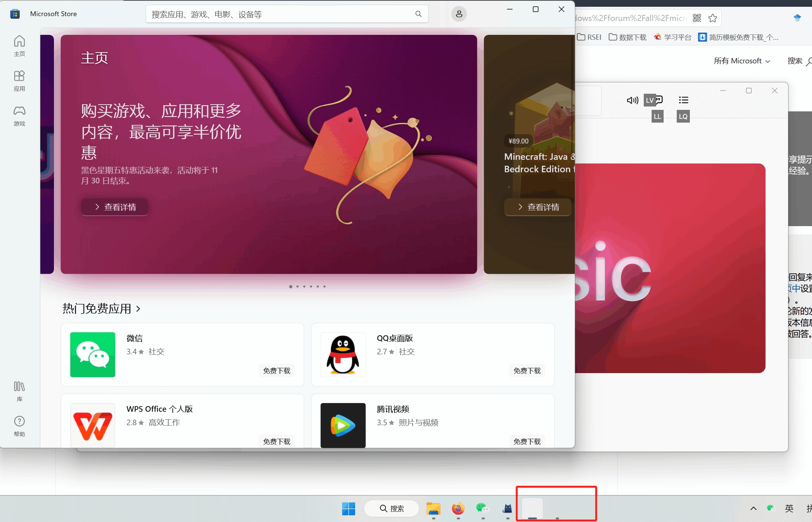This screenshot has width=812, height=522.
Task: Open the 腾讯视频 app icon
Action: tap(343, 425)
